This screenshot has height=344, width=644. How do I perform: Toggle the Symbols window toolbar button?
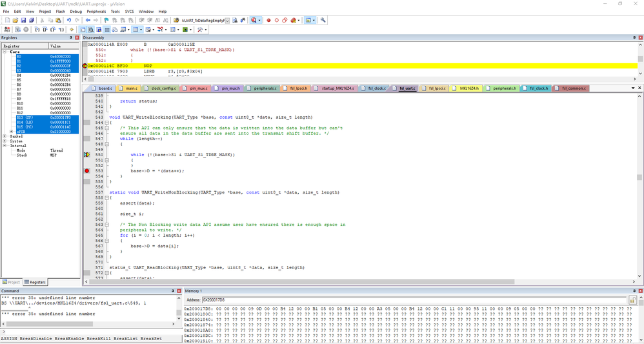(x=99, y=30)
